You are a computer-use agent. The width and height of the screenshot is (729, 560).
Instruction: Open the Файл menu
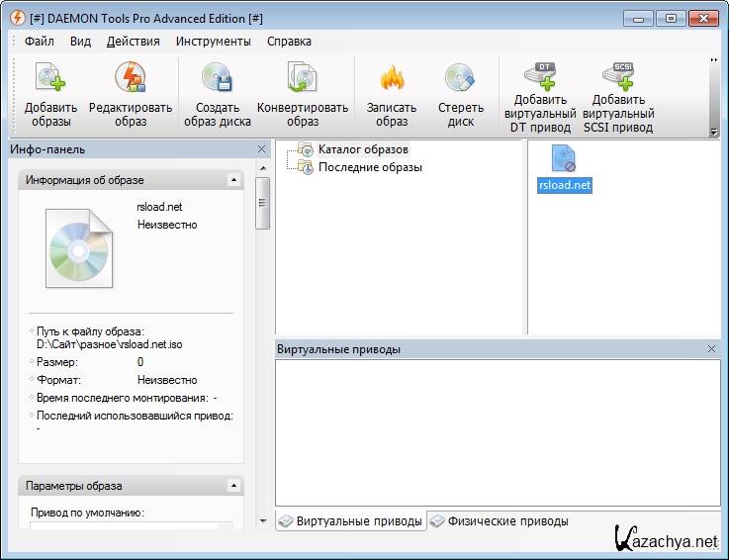point(40,42)
